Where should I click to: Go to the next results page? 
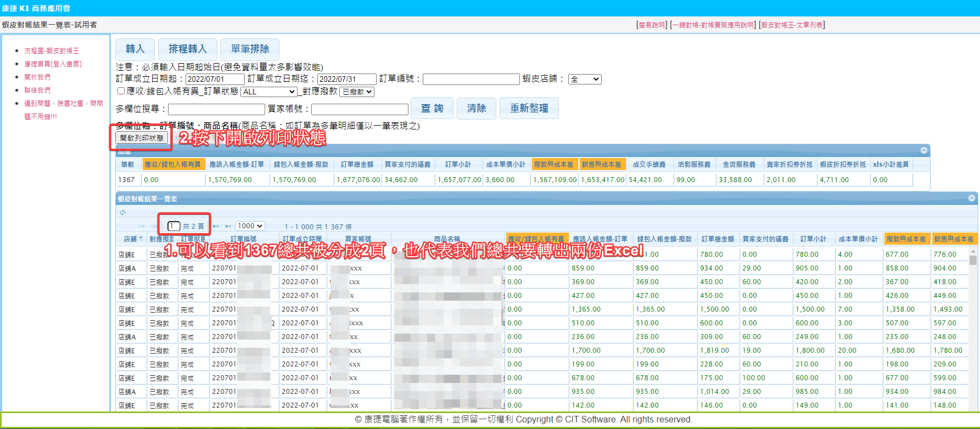coord(216,226)
